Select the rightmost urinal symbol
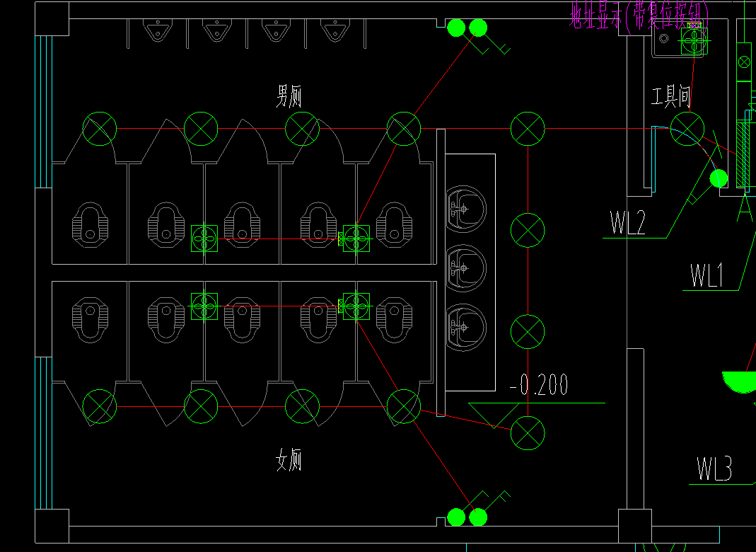The height and width of the screenshot is (552, 756). tap(336, 30)
